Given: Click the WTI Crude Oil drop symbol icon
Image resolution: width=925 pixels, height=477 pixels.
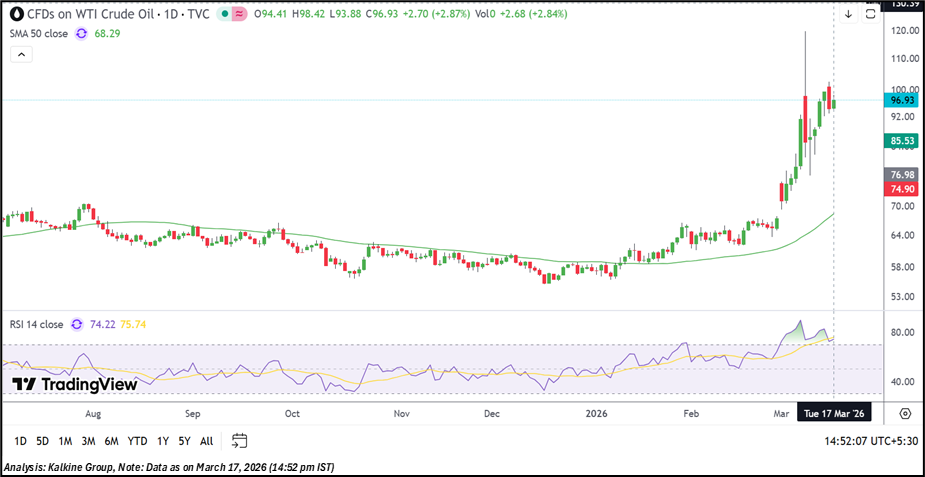Looking at the screenshot, I should [15, 14].
